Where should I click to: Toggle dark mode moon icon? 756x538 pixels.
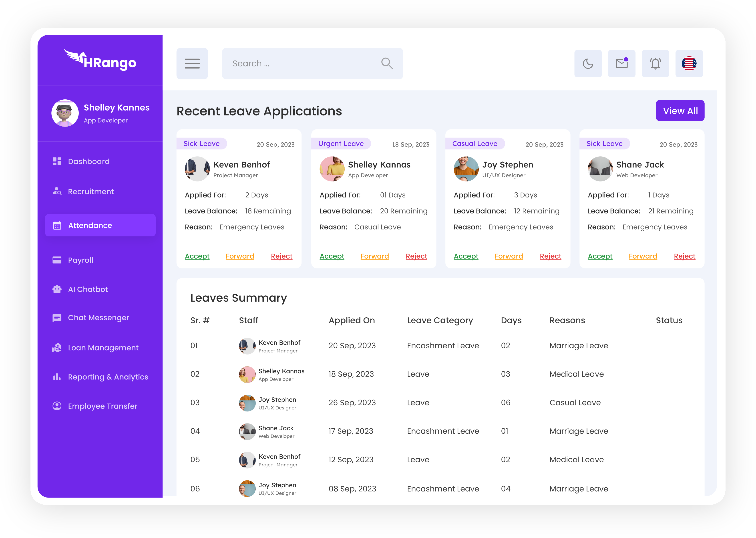(588, 63)
